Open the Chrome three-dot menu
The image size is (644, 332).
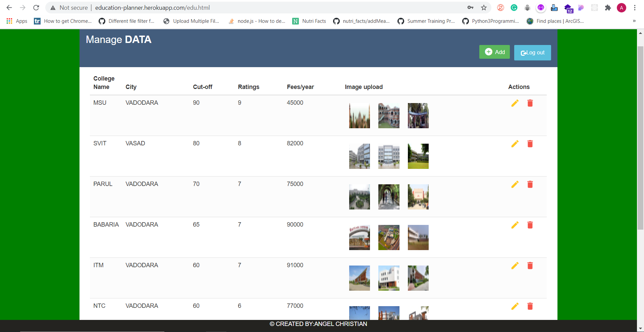coord(635,7)
